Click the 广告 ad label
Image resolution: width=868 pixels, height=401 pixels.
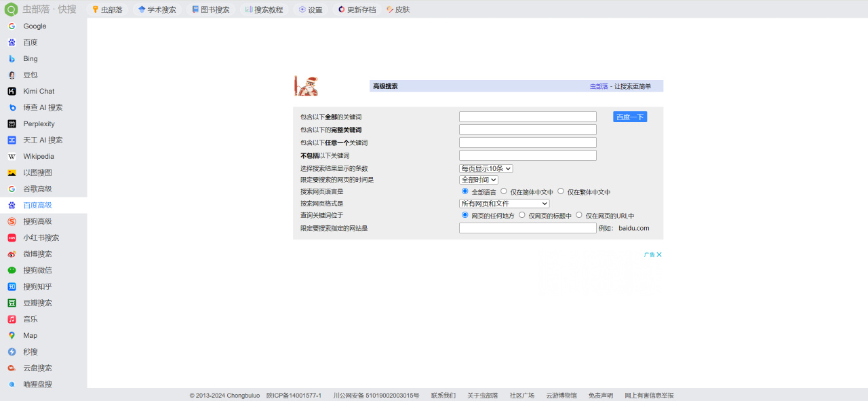649,255
